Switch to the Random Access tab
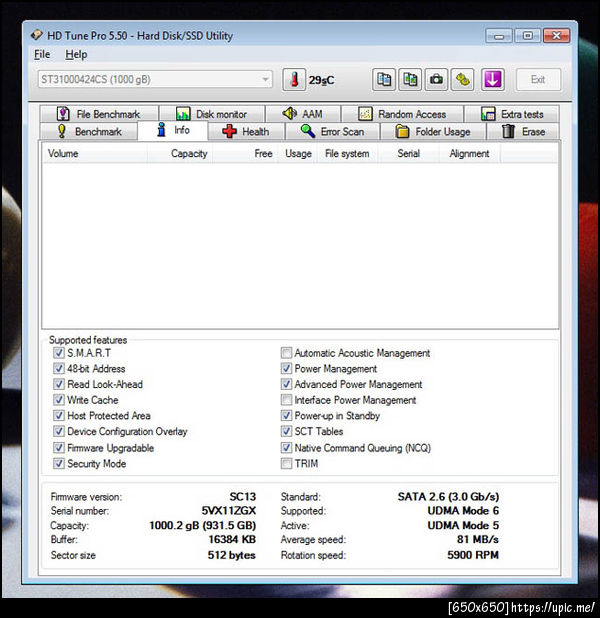The image size is (600, 618). click(402, 114)
